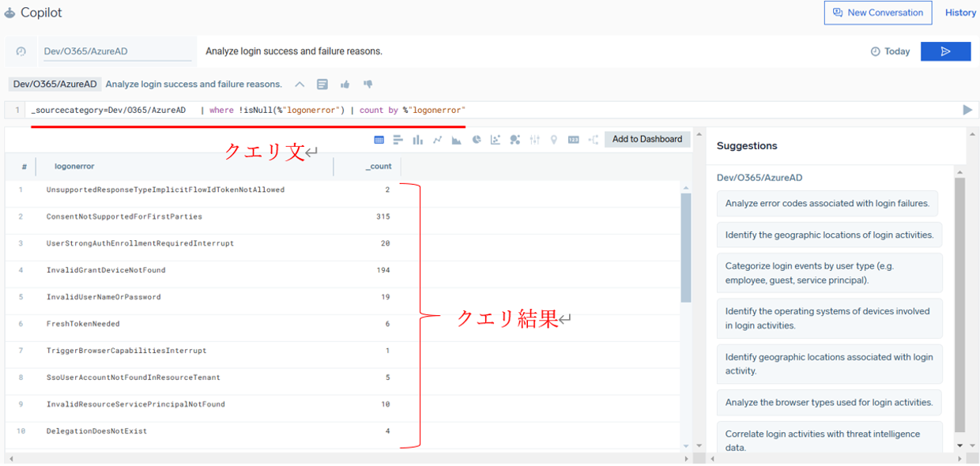The height and width of the screenshot is (466, 980).
Task: Run the query with the play arrow
Action: point(967,110)
